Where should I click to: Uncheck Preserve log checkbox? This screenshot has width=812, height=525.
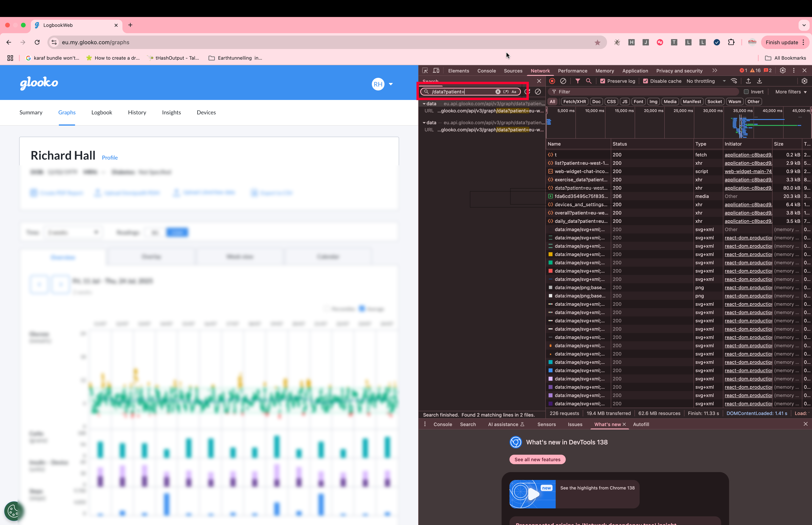[x=603, y=81]
